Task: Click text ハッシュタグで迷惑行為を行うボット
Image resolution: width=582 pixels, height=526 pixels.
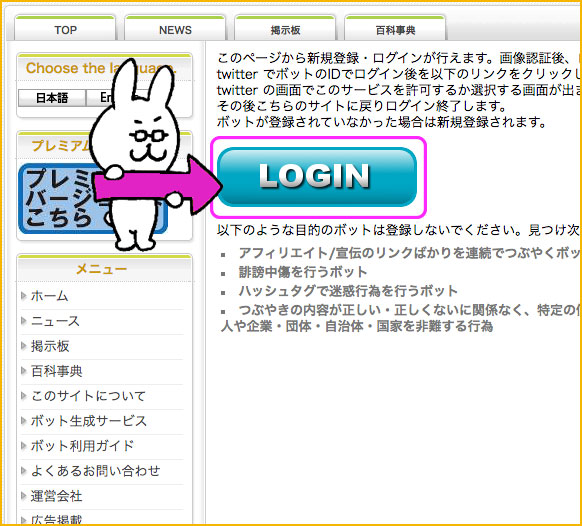Action: pyautogui.click(x=348, y=291)
